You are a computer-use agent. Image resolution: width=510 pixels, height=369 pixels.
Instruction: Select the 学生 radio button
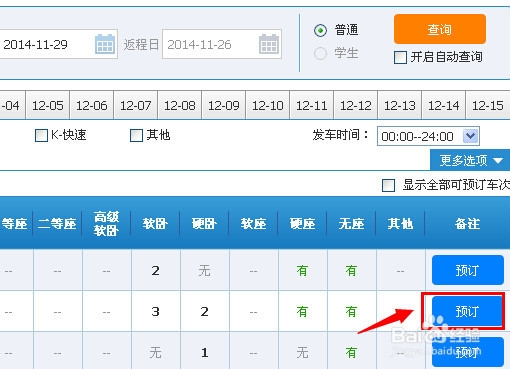coord(320,53)
